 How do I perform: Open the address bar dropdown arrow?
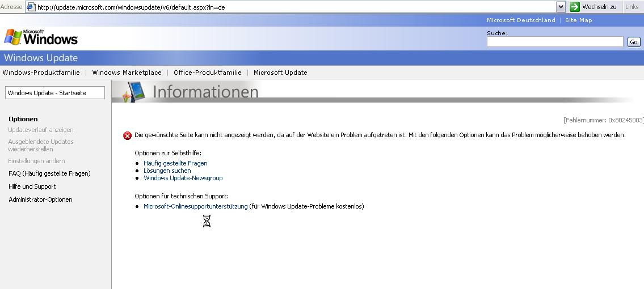[561, 7]
